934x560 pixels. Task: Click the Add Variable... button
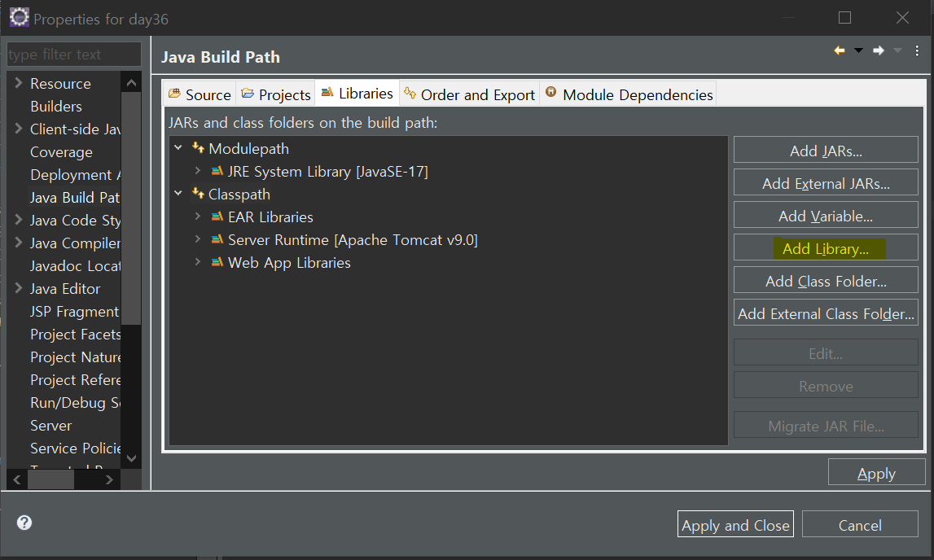click(x=826, y=216)
